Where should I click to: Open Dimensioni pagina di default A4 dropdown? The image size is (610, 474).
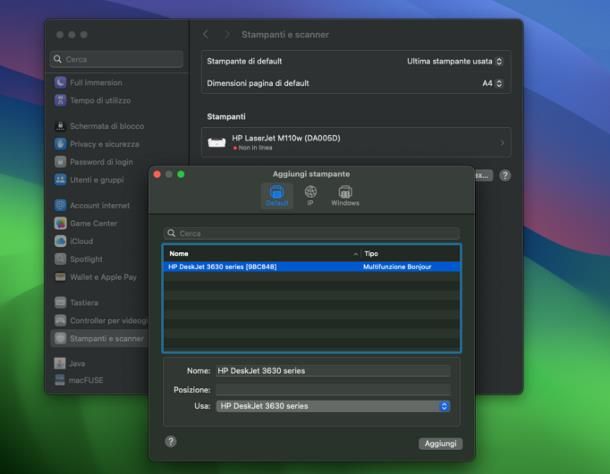pyautogui.click(x=493, y=83)
